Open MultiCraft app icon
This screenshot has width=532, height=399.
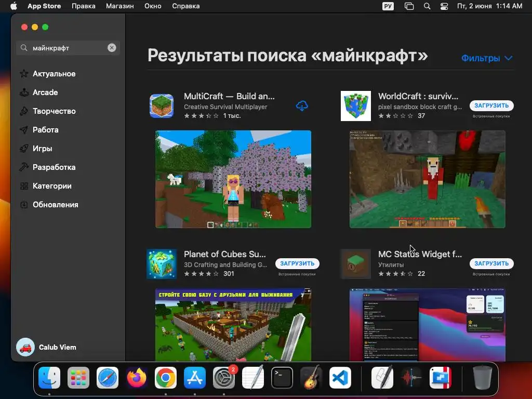[x=162, y=106]
